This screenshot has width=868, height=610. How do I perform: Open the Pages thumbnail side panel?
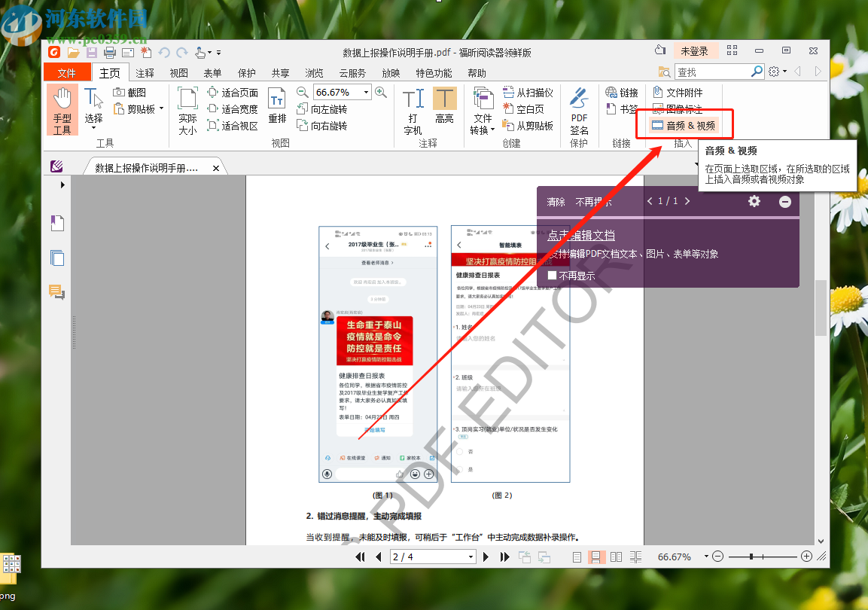pos(57,258)
